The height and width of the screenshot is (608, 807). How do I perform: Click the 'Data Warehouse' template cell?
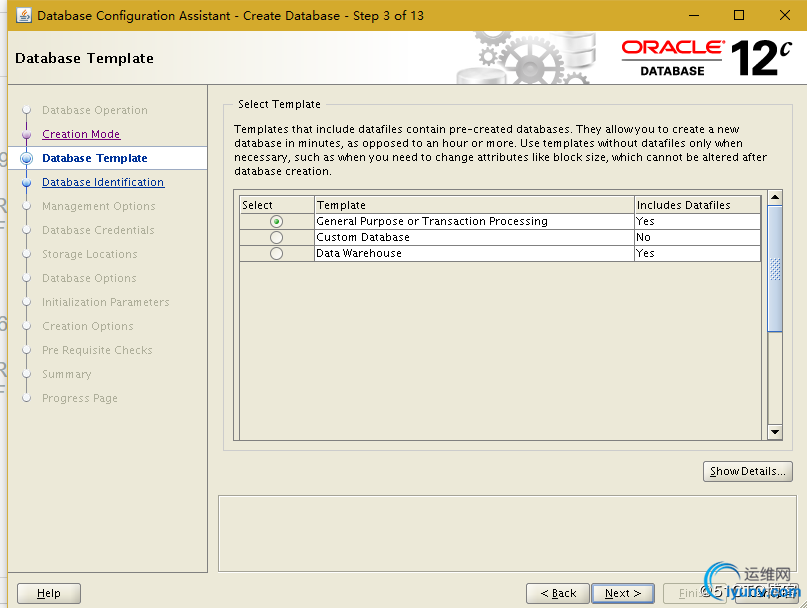pyautogui.click(x=474, y=253)
